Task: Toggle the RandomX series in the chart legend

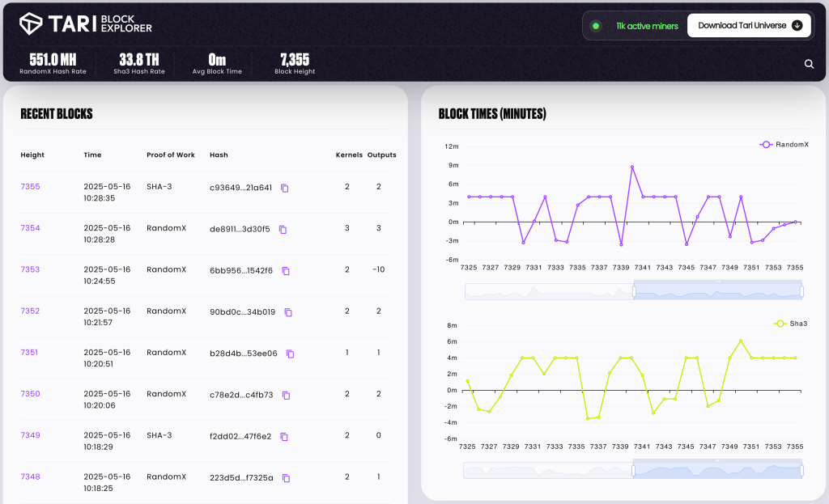Action: 781,145
